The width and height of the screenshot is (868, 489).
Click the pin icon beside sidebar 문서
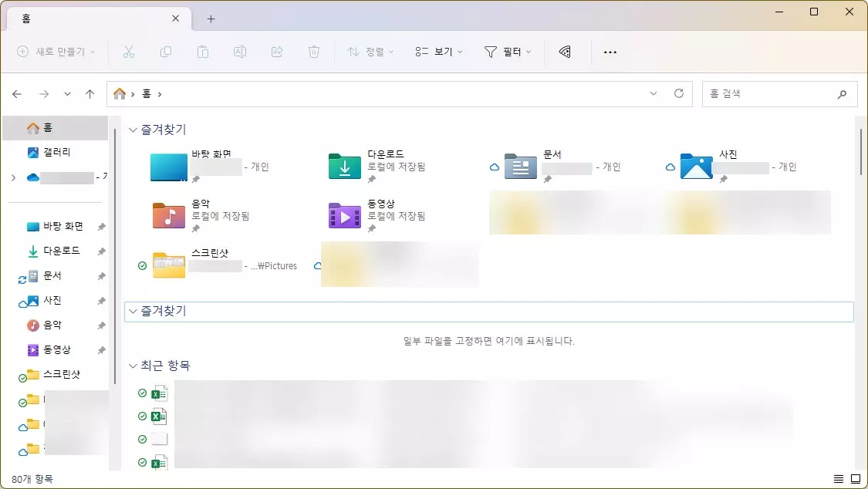(x=101, y=276)
